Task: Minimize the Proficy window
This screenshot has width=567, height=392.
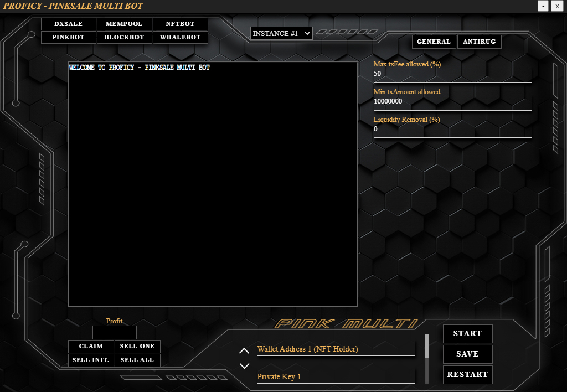Action: pyautogui.click(x=543, y=6)
